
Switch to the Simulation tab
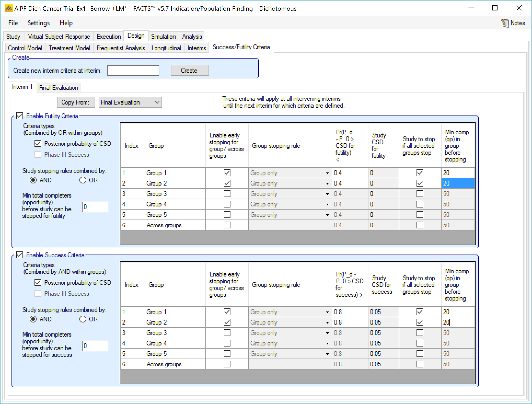(x=163, y=37)
